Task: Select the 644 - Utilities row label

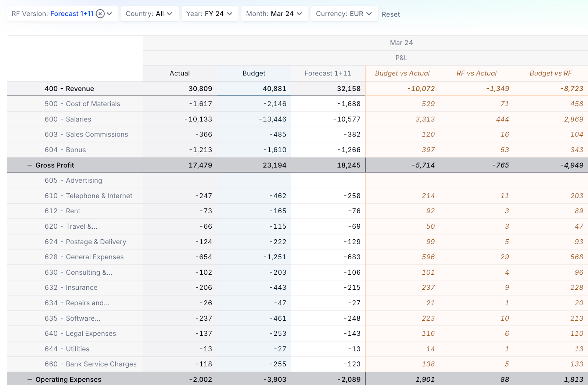Action: [x=67, y=349]
